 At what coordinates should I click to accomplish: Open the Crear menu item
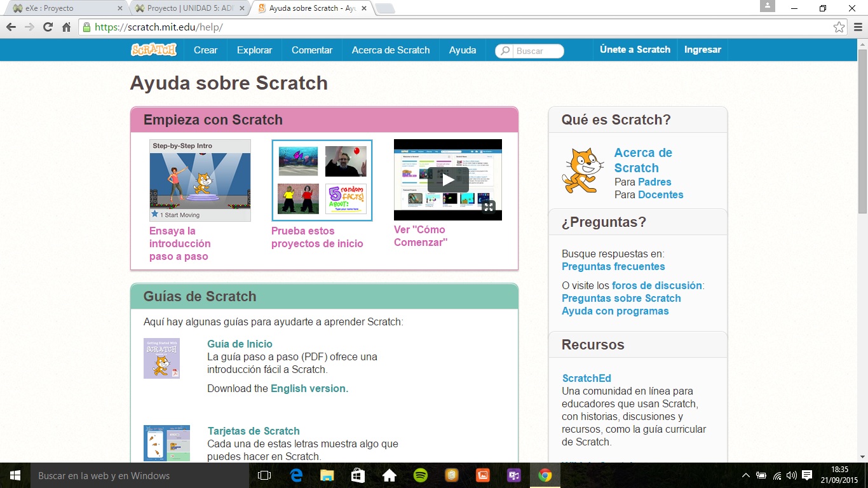click(x=205, y=50)
